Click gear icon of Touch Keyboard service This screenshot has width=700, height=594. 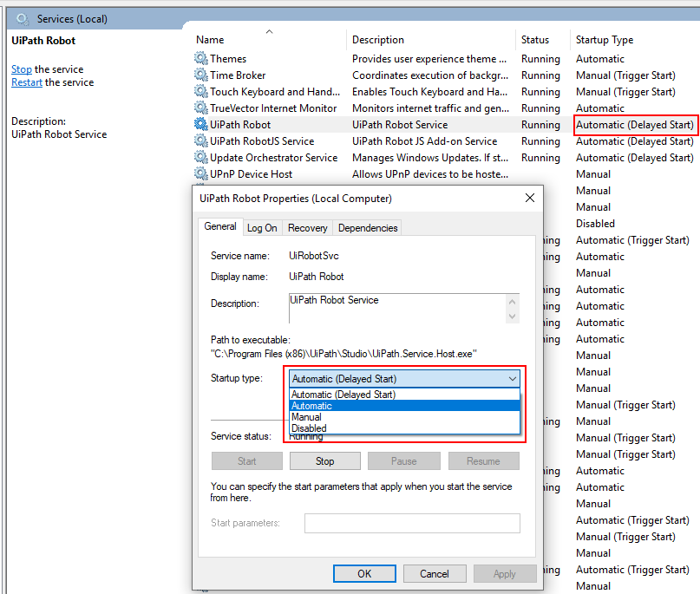pyautogui.click(x=201, y=91)
